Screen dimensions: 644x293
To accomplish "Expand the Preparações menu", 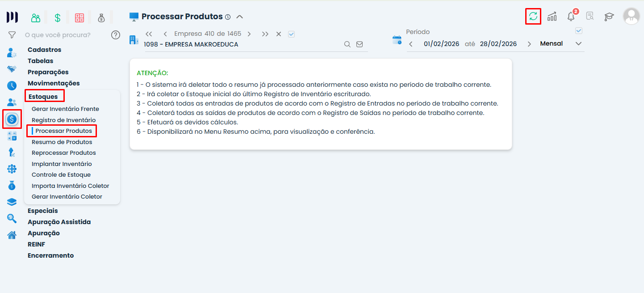I will click(x=48, y=72).
